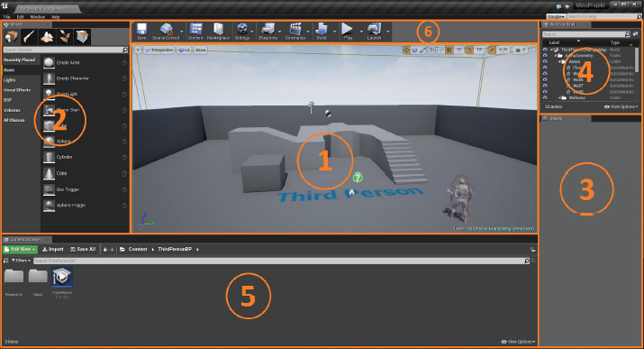Select the Cone placement icon
This screenshot has width=644, height=349.
49,173
